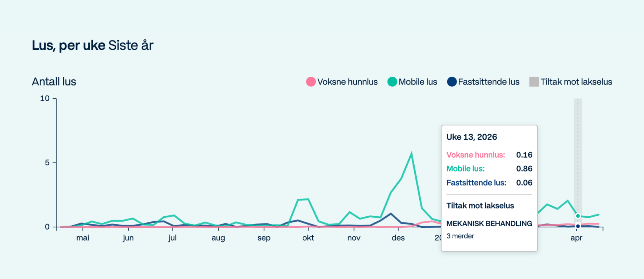The image size is (644, 279).
Task: Click the dark blue hover marker near the x-axis
Action: pos(577,226)
